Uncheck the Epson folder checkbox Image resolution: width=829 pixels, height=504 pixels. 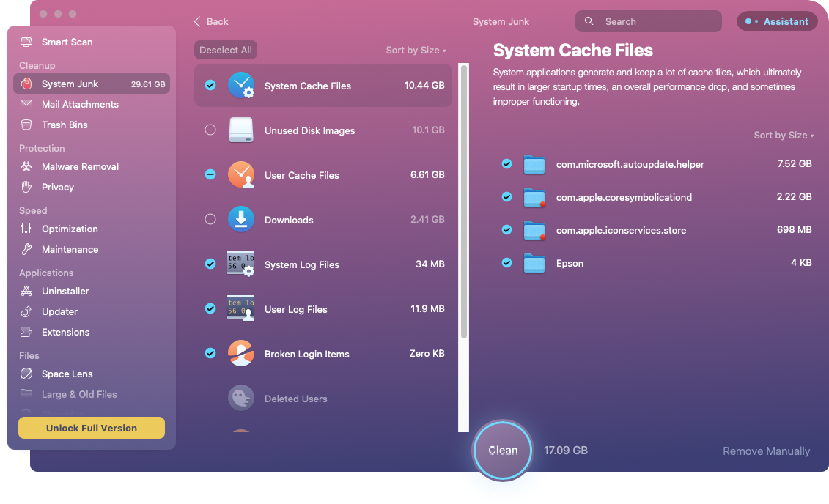(506, 262)
